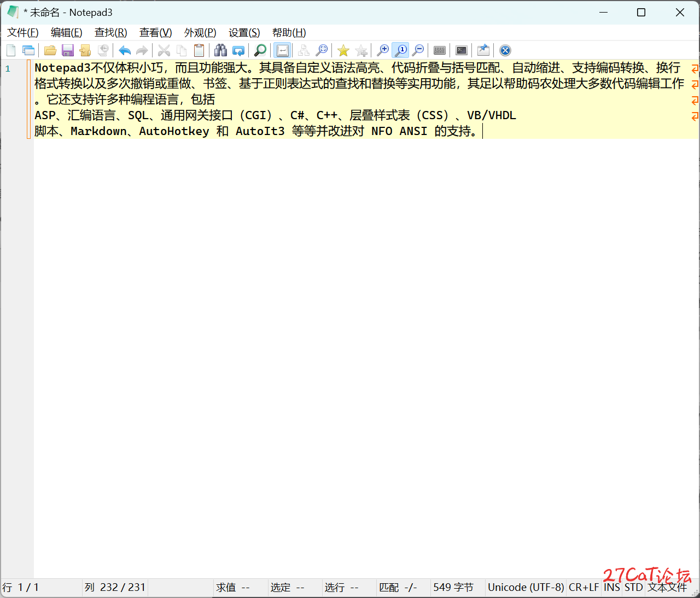Click the blue circle X exit icon
Viewport: 700px width, 598px height.
(x=505, y=51)
